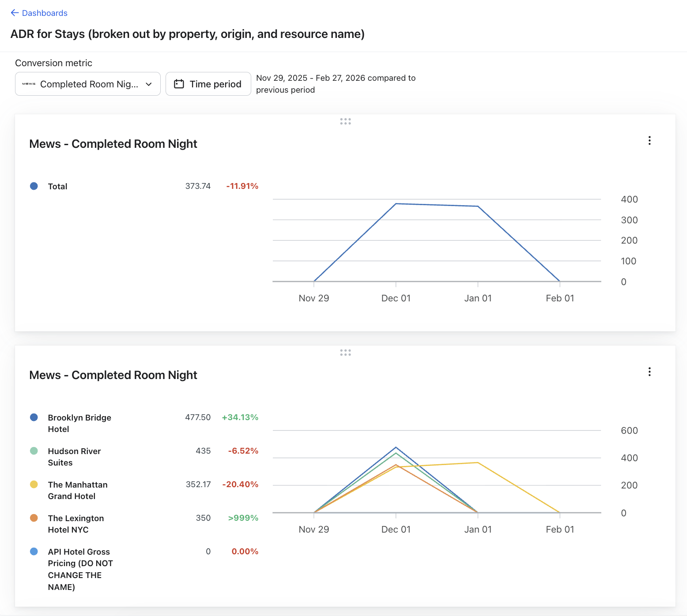The height and width of the screenshot is (616, 687).
Task: Expand the Conversion metric dropdown
Action: click(88, 84)
